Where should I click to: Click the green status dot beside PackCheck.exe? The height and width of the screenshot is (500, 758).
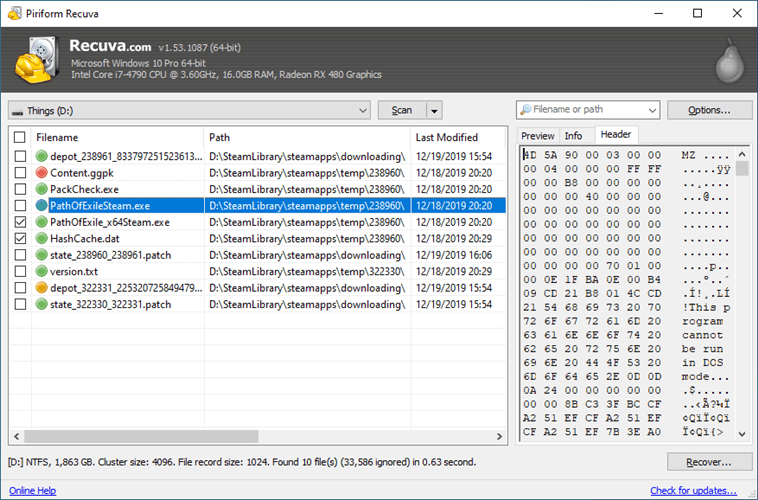42,189
